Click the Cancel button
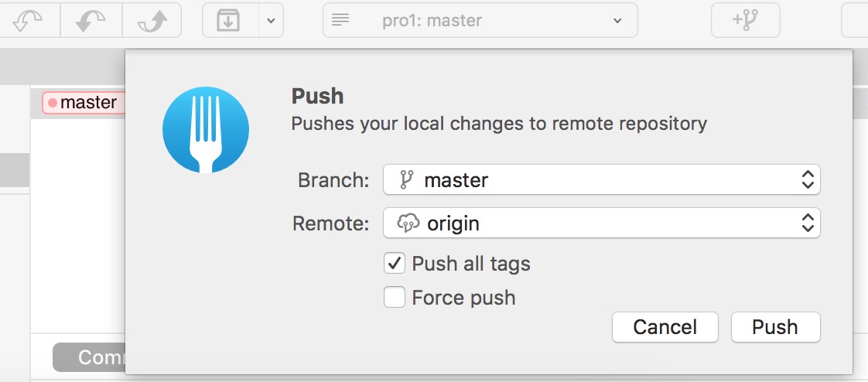868x382 pixels. coord(665,327)
